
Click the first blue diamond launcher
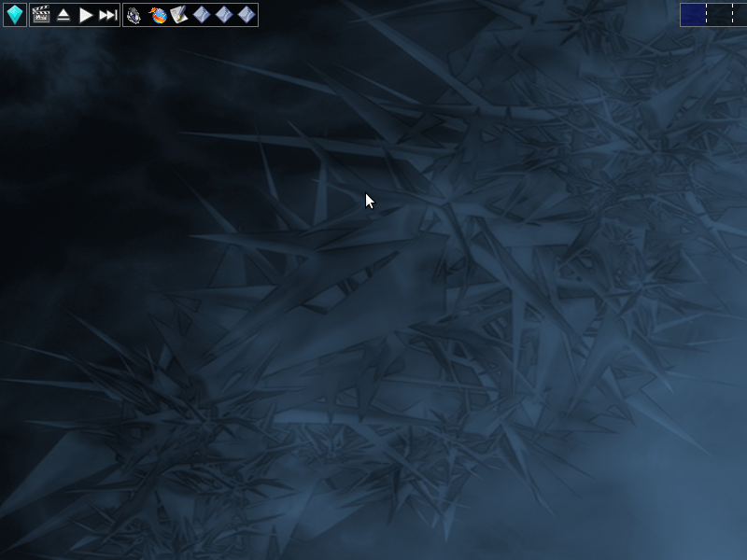coord(202,15)
